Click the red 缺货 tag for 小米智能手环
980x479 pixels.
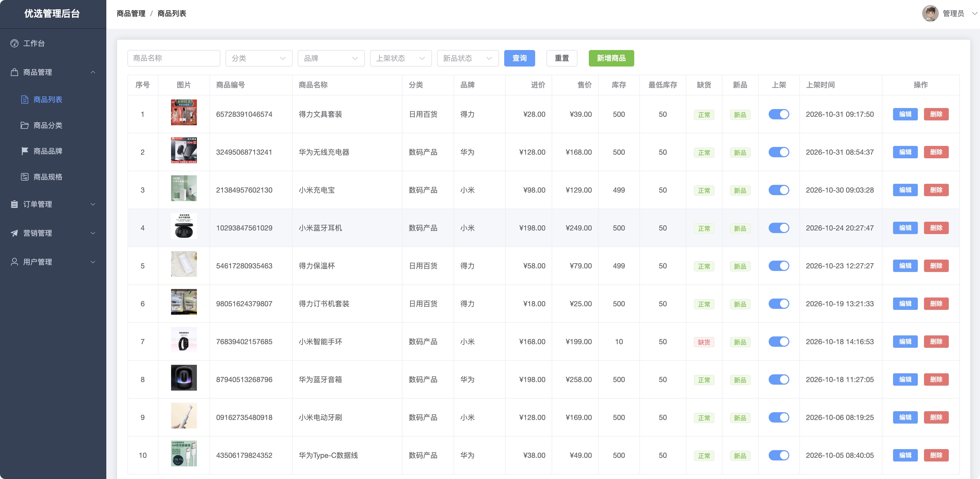point(704,342)
